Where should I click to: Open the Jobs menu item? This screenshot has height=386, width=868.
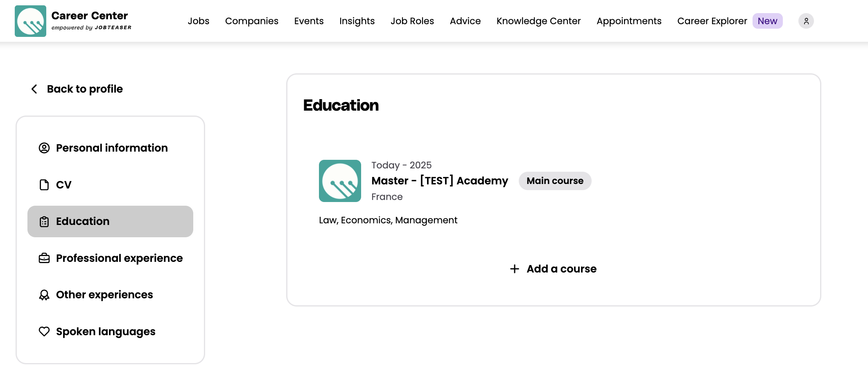tap(199, 21)
